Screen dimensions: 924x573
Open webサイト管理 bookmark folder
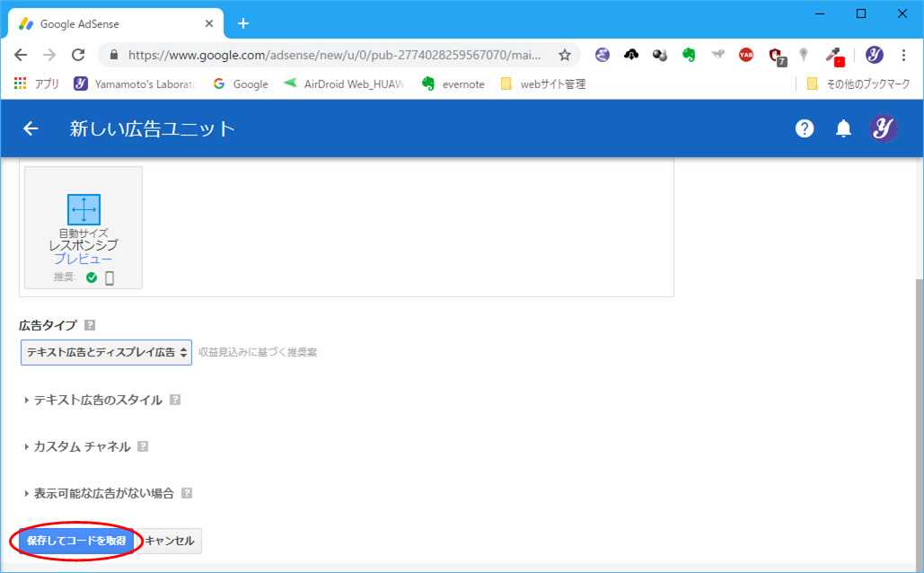tap(542, 84)
